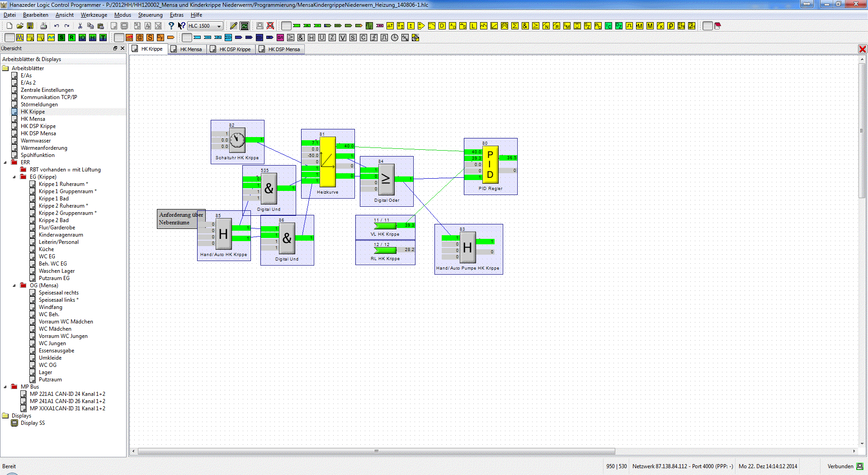Click the Print toolbar icon

(43, 26)
